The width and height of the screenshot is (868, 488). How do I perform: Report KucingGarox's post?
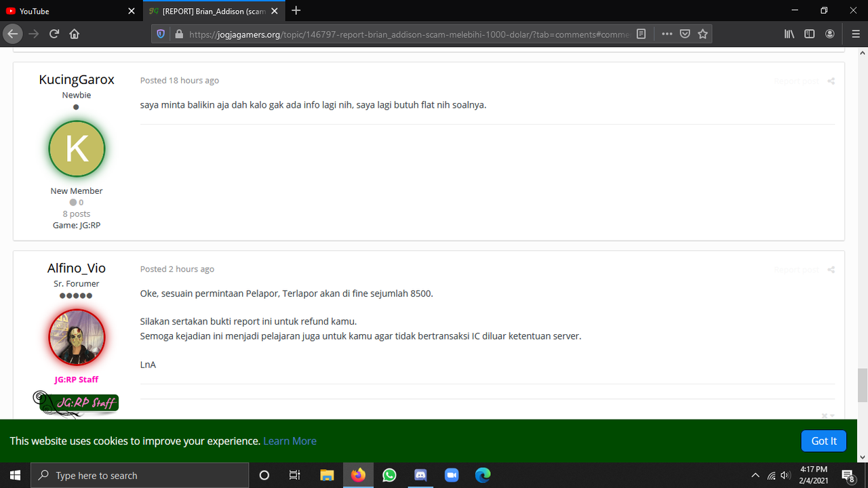tap(796, 81)
